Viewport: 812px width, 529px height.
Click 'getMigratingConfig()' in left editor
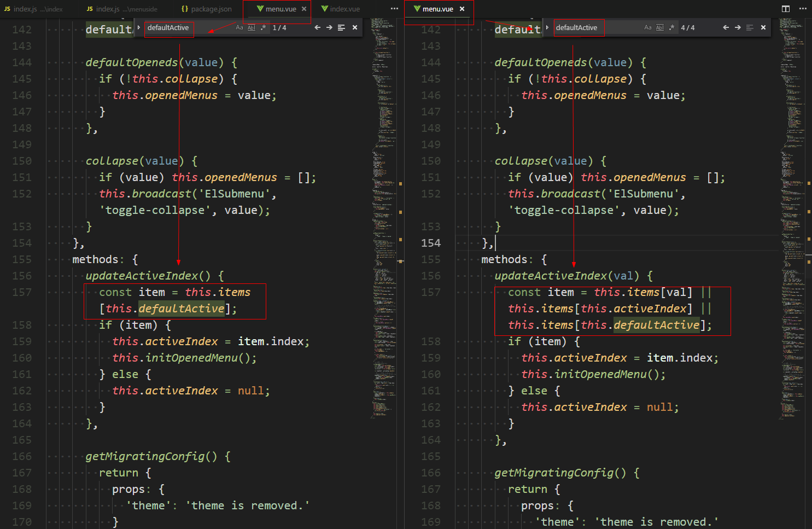151,456
